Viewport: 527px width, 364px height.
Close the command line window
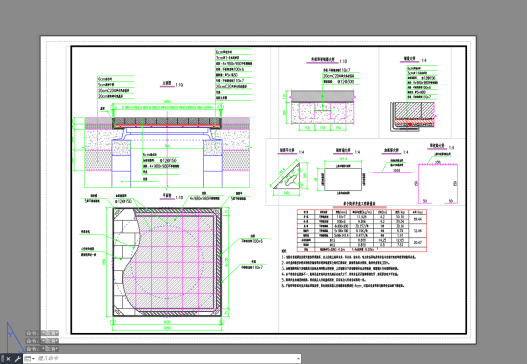tap(8, 359)
